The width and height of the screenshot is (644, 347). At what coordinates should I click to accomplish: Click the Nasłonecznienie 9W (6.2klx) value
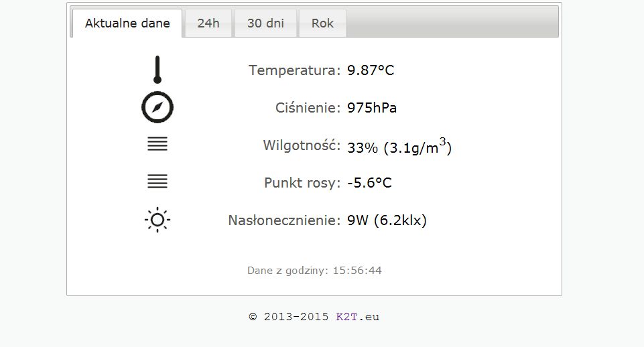387,220
